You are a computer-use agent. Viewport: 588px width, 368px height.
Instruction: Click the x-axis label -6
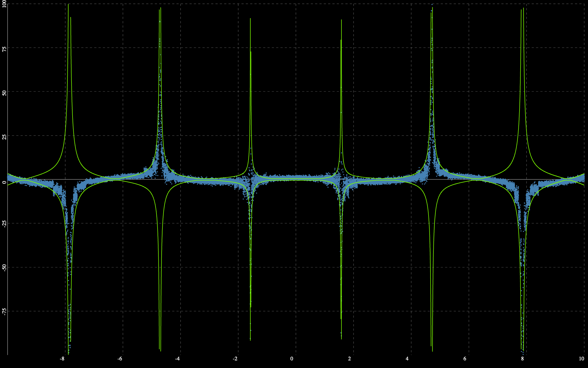(x=120, y=359)
